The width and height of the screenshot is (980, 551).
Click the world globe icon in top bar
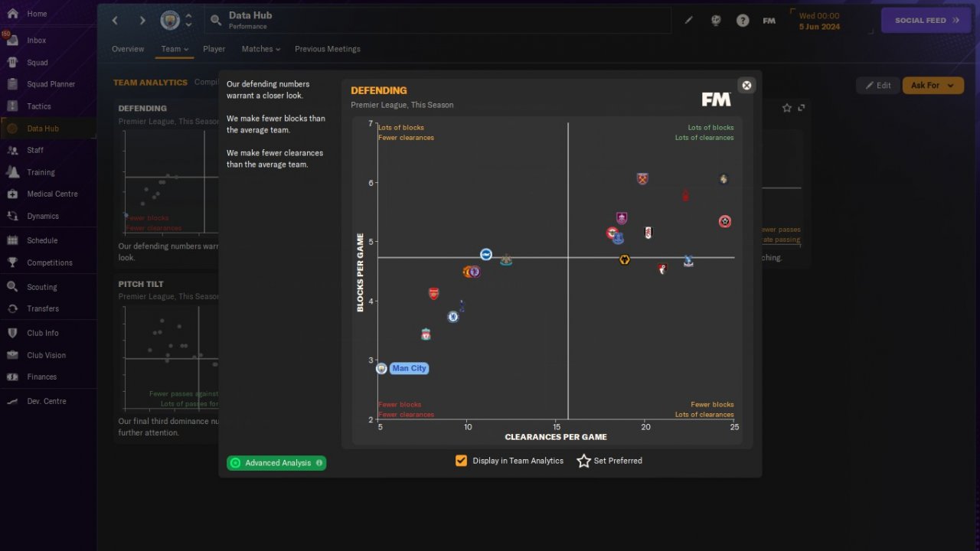tap(716, 21)
